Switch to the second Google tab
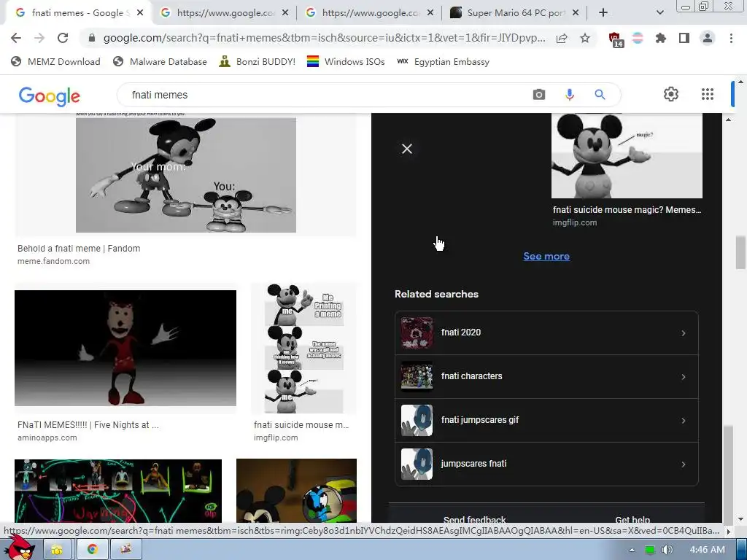Viewport: 747px width, 560px height. pyautogui.click(x=224, y=13)
